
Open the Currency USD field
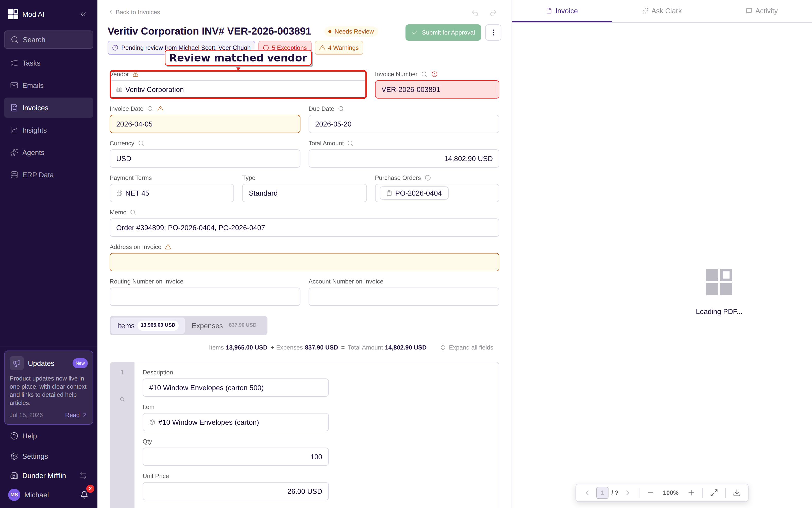coord(205,158)
